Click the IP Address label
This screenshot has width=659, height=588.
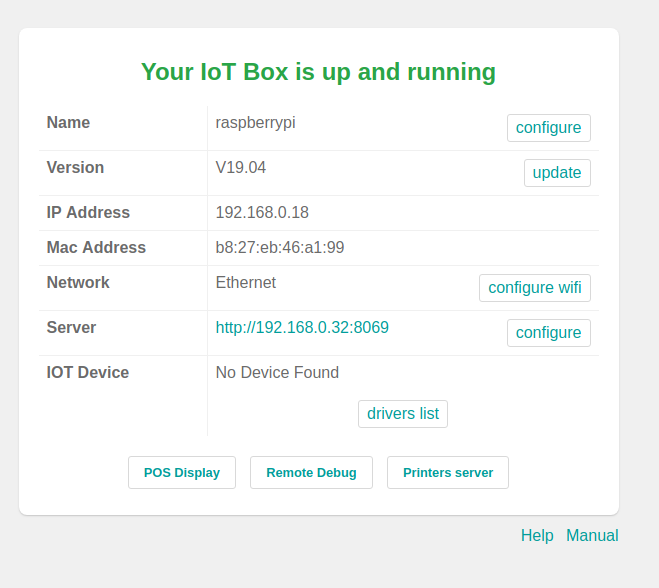[88, 213]
